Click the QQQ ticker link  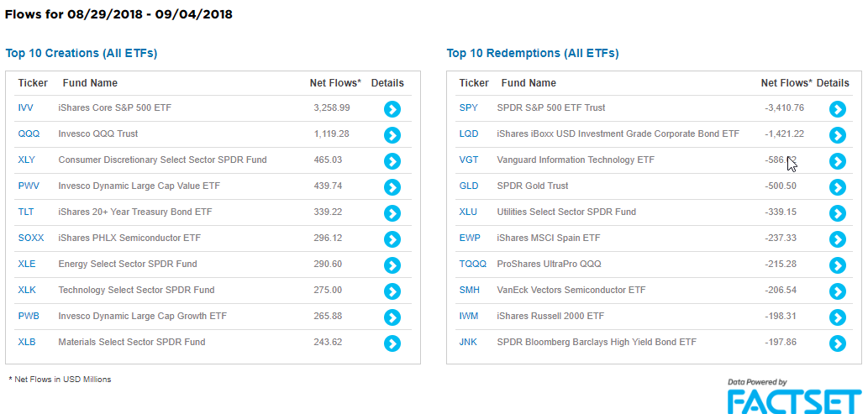pos(29,134)
